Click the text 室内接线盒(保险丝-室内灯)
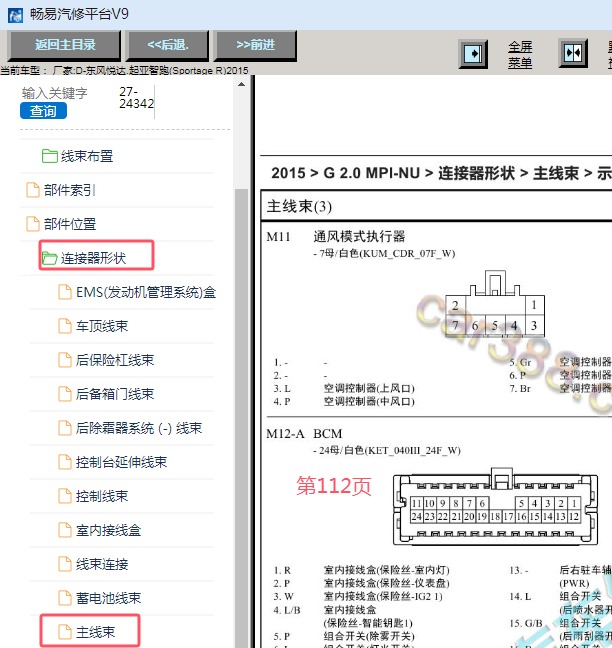 pos(386,570)
